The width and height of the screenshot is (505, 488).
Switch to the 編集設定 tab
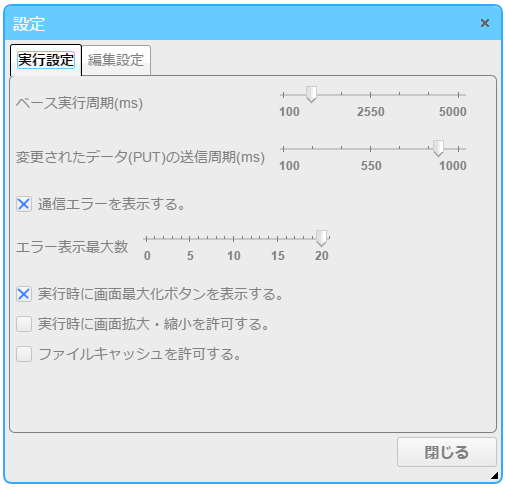(x=116, y=60)
